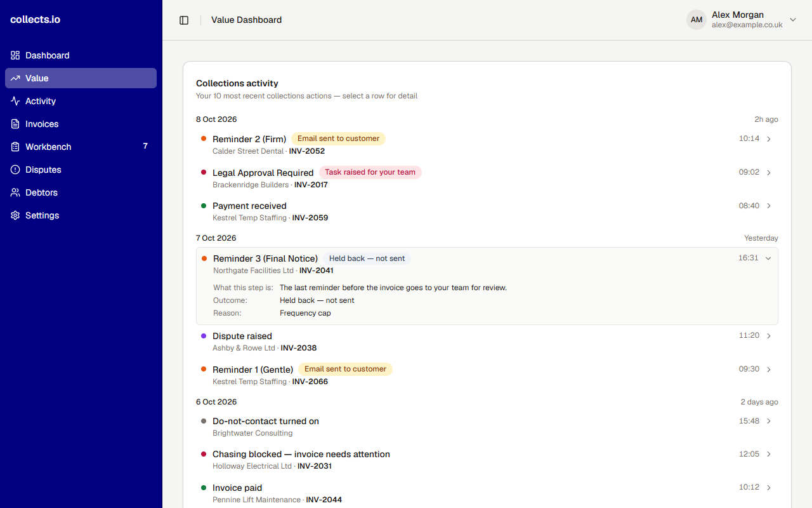812x508 pixels.
Task: Go to Debtors
Action: [81, 192]
